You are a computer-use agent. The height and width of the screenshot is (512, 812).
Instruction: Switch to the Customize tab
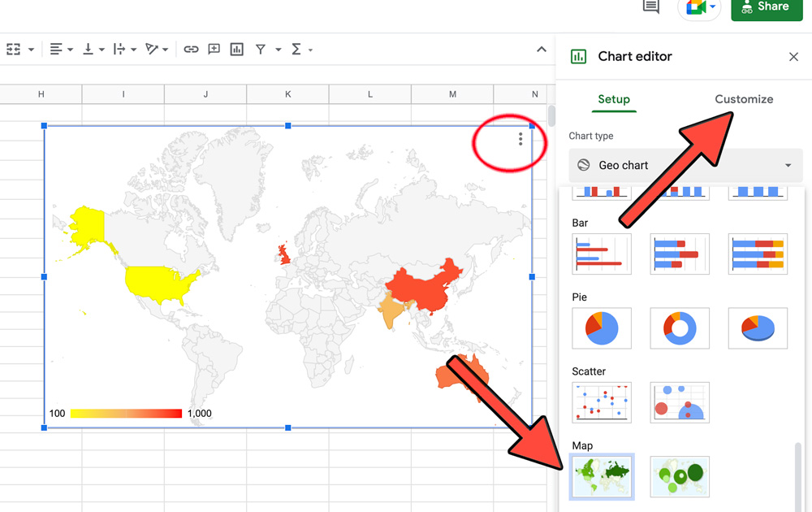pyautogui.click(x=744, y=99)
